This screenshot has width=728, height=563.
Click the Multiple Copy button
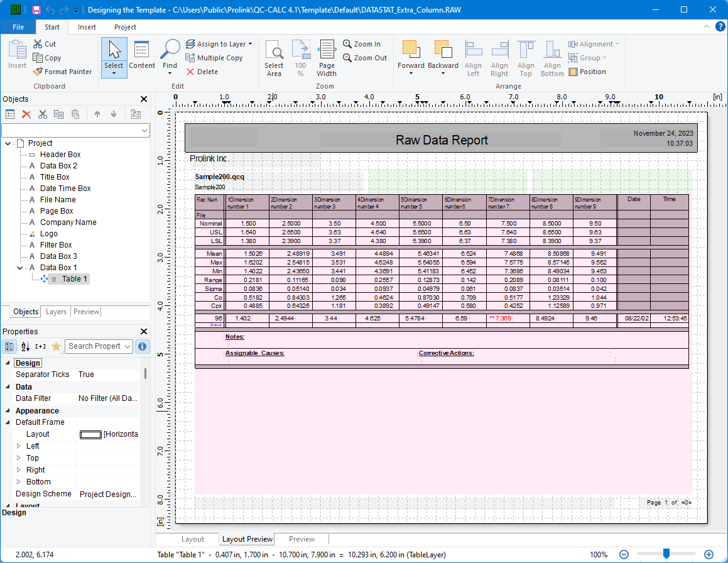[x=216, y=57]
